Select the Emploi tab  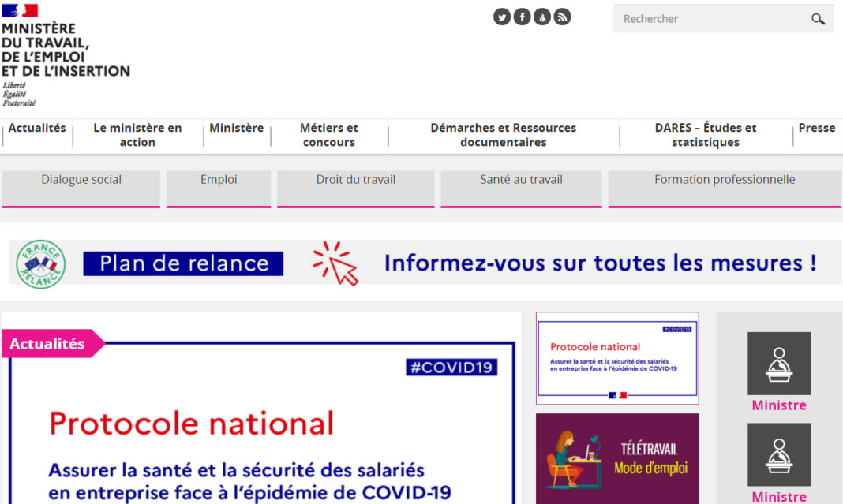[x=219, y=189]
